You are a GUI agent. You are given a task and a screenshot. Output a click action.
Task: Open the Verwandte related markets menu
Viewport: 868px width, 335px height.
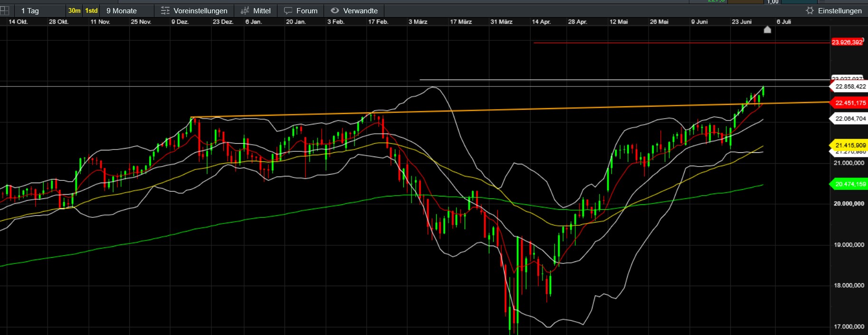[x=354, y=10]
